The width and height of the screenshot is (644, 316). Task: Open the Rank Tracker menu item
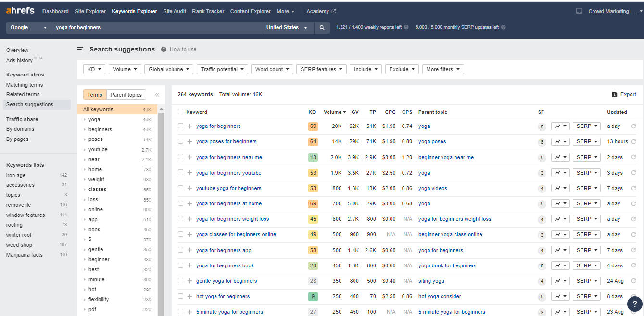coord(208,11)
